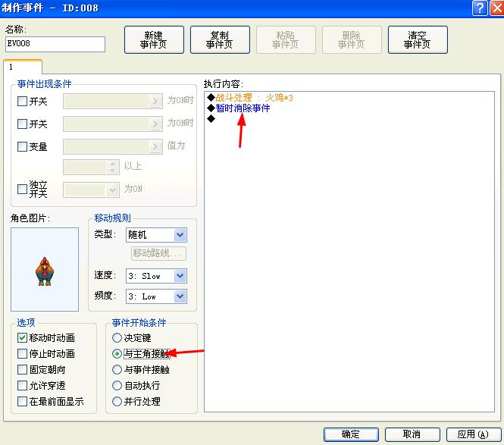The image size is (504, 445).
Task: Select the 自动执行 trigger radio button
Action: (x=117, y=385)
